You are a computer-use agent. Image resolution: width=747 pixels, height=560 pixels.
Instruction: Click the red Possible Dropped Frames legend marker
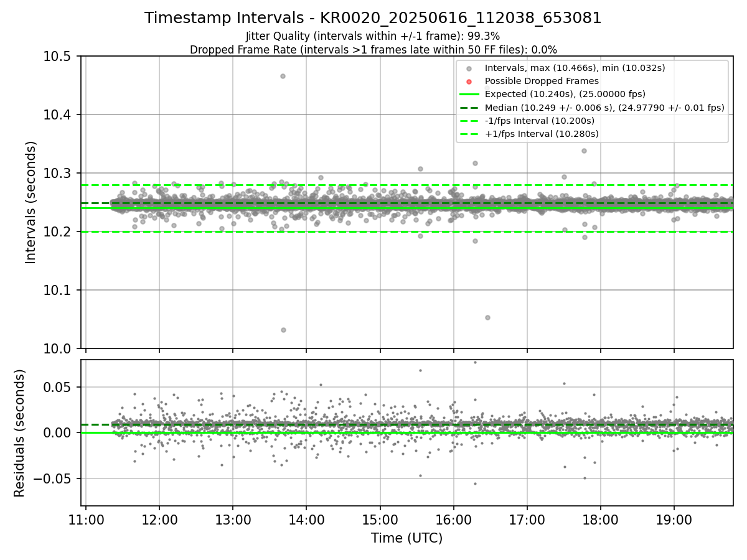469,82
